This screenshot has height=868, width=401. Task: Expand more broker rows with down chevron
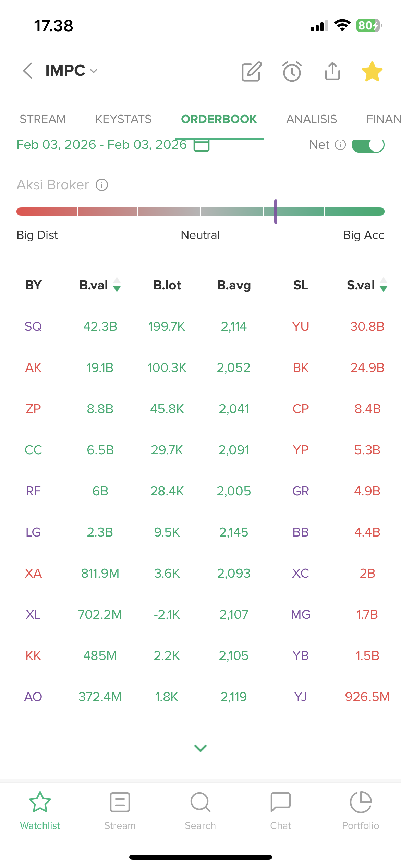(200, 748)
